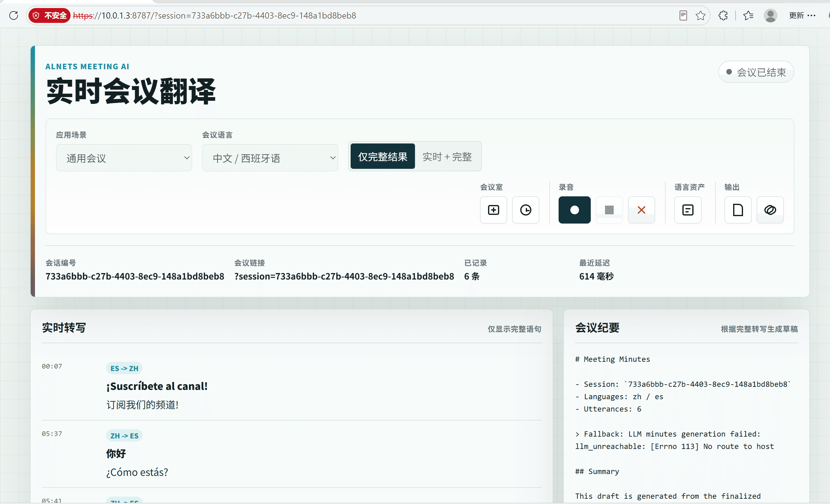This screenshot has height=504, width=830.
Task: Click the 仅显示完整语句 label in transcript panel
Action: coord(514,329)
